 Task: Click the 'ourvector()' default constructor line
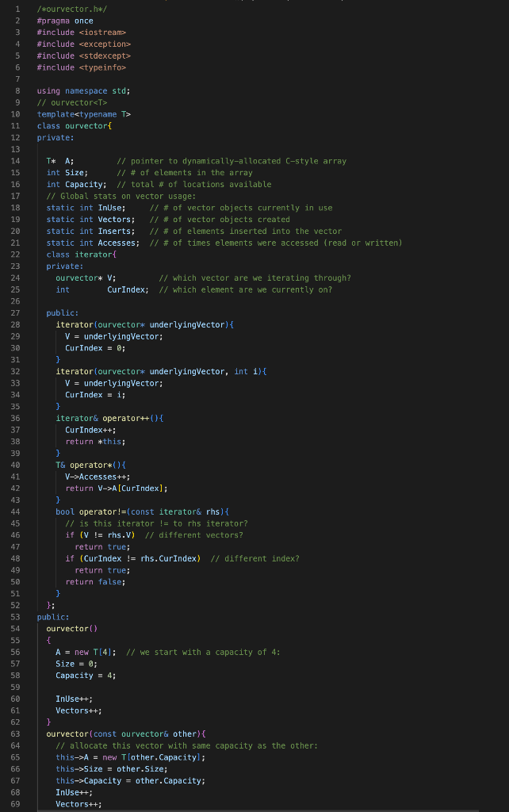[x=72, y=629]
